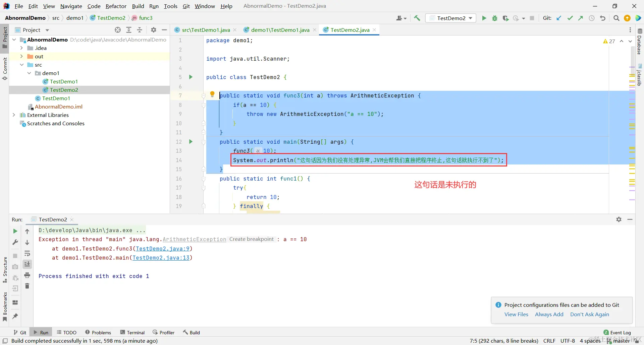Open AbnormalDemo.iml in project tree

pyautogui.click(x=59, y=107)
